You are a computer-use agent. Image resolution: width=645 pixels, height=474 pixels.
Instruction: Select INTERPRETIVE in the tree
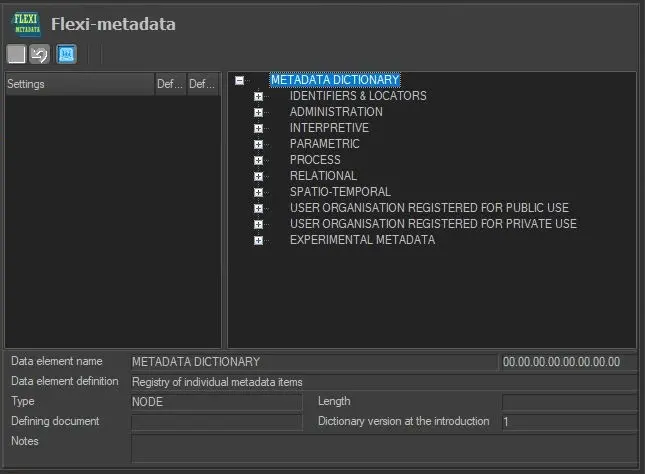point(329,128)
